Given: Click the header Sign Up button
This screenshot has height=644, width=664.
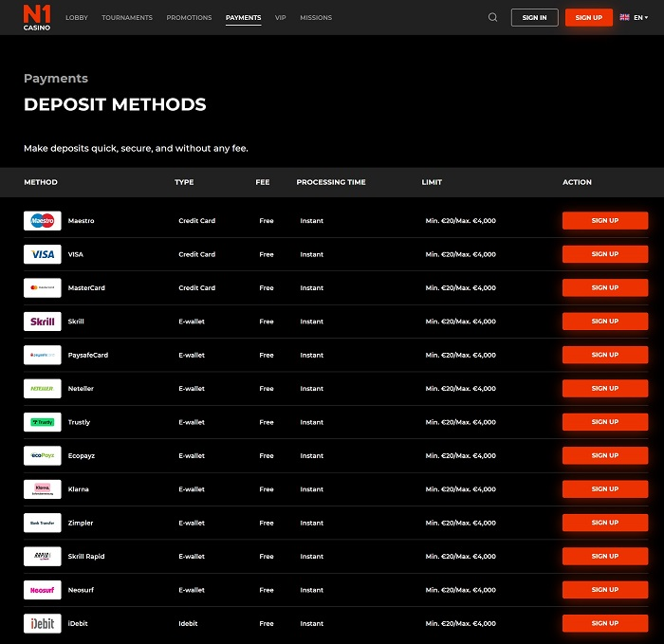Looking at the screenshot, I should (589, 17).
